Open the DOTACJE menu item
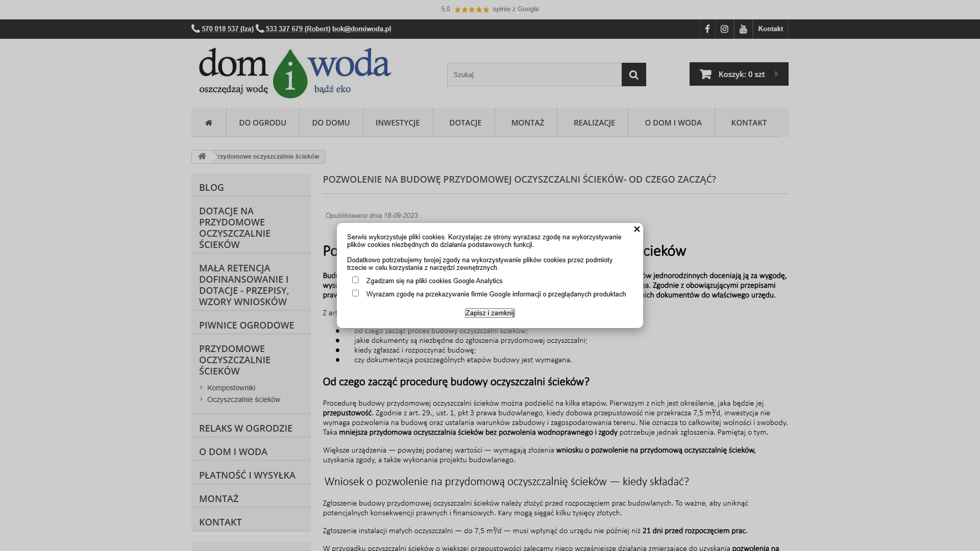This screenshot has height=551, width=980. (465, 122)
